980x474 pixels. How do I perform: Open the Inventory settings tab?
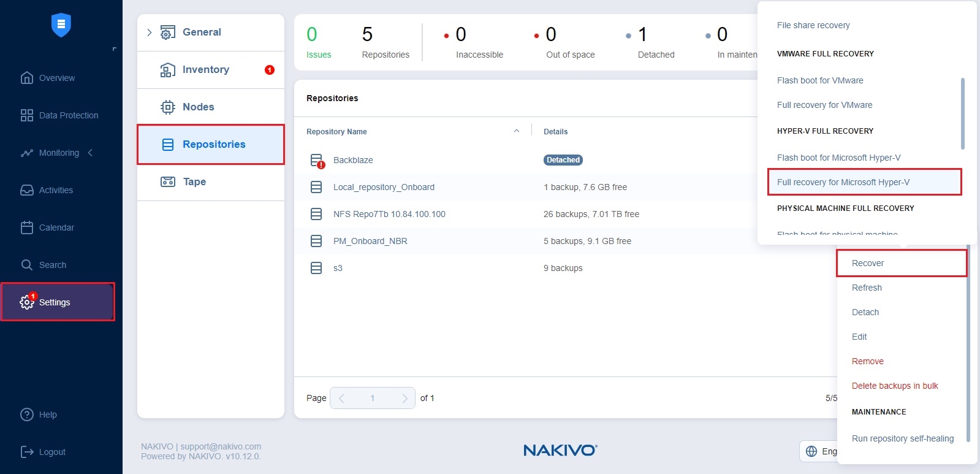206,70
